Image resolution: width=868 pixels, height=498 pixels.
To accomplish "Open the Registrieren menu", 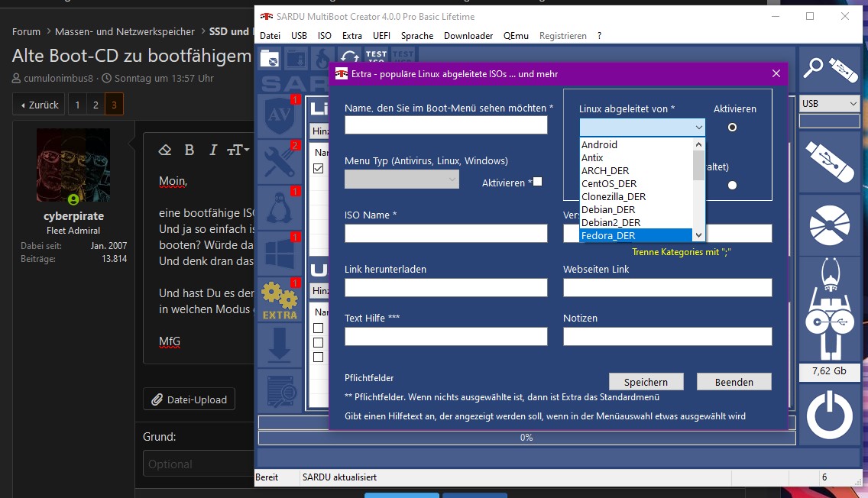I will pos(563,35).
